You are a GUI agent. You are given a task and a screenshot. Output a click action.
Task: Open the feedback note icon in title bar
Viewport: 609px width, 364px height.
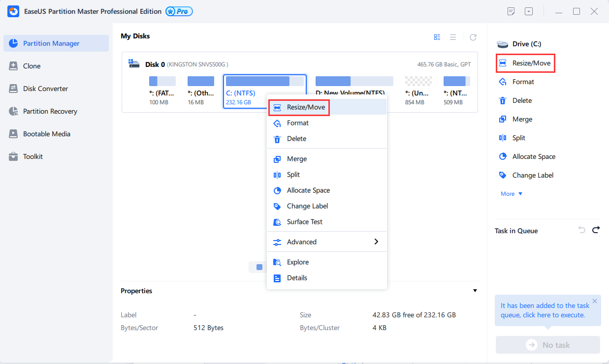coord(511,11)
